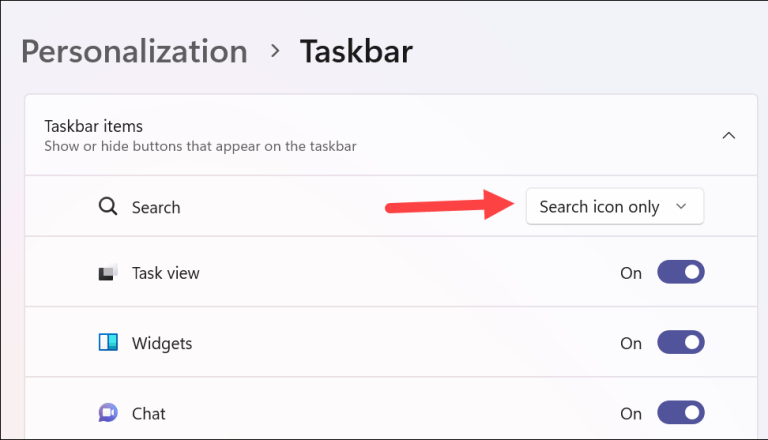The height and width of the screenshot is (440, 768).
Task: Click the Widgets icon
Action: (108, 342)
